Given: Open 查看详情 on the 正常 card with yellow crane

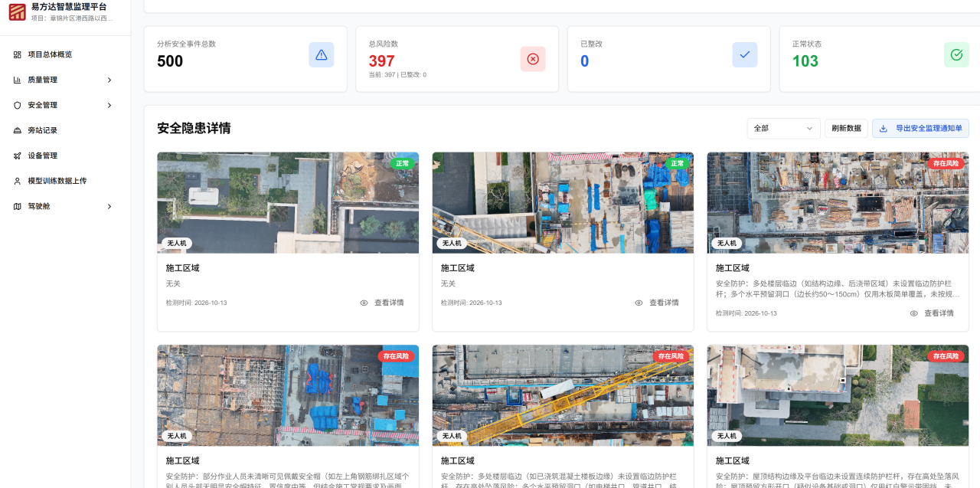Looking at the screenshot, I should click(x=657, y=303).
